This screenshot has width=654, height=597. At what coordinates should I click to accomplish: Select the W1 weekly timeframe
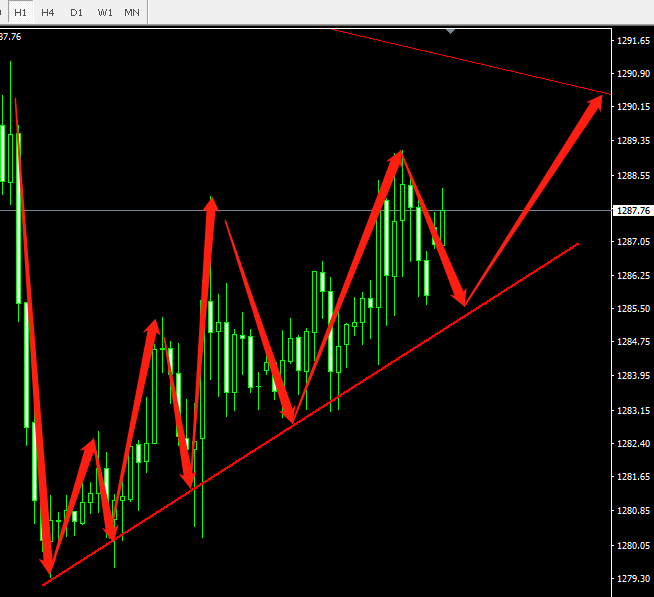coord(105,13)
